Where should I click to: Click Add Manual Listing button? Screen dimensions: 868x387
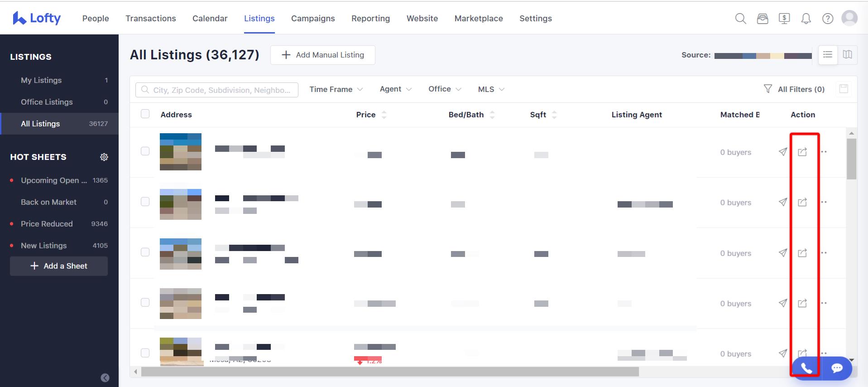click(322, 55)
